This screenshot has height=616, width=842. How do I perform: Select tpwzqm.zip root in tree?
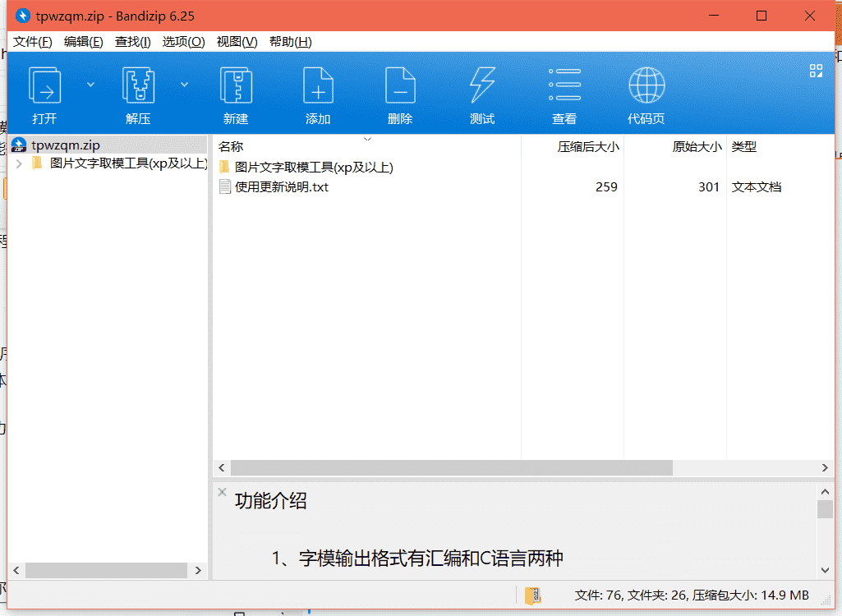coord(66,145)
